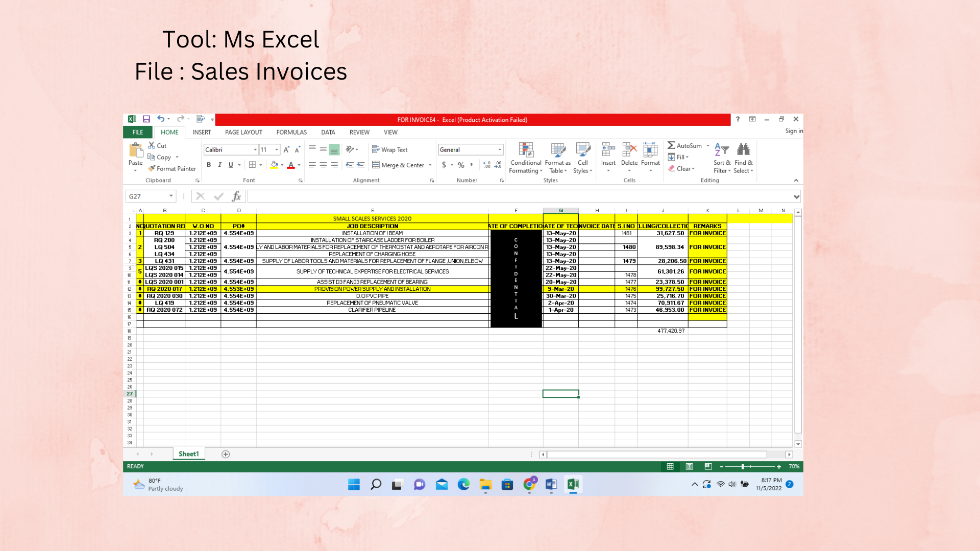The width and height of the screenshot is (980, 551).
Task: Switch to the FORMULAS ribbon tab
Action: click(291, 132)
